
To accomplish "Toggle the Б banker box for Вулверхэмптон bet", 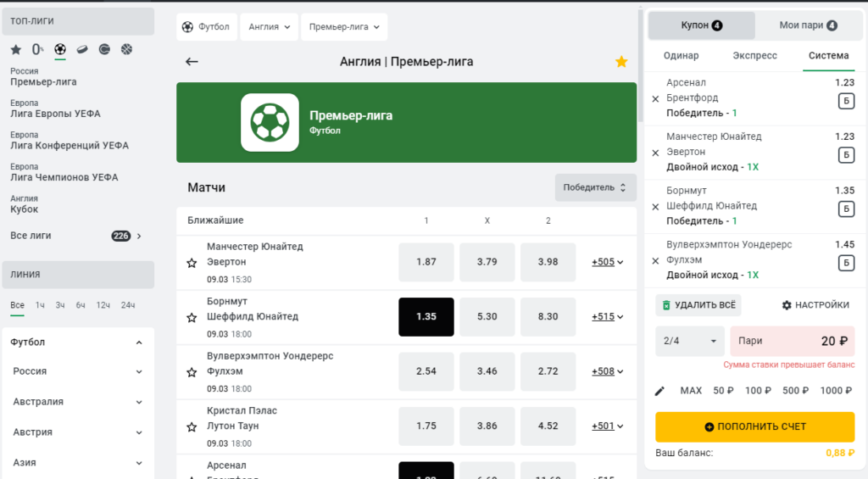I will click(x=846, y=263).
